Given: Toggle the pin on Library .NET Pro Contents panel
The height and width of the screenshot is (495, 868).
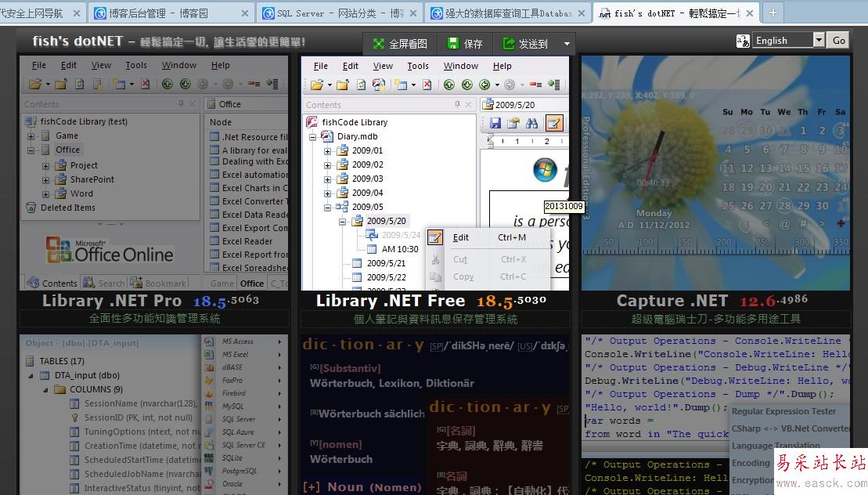Looking at the screenshot, I should pyautogui.click(x=181, y=103).
